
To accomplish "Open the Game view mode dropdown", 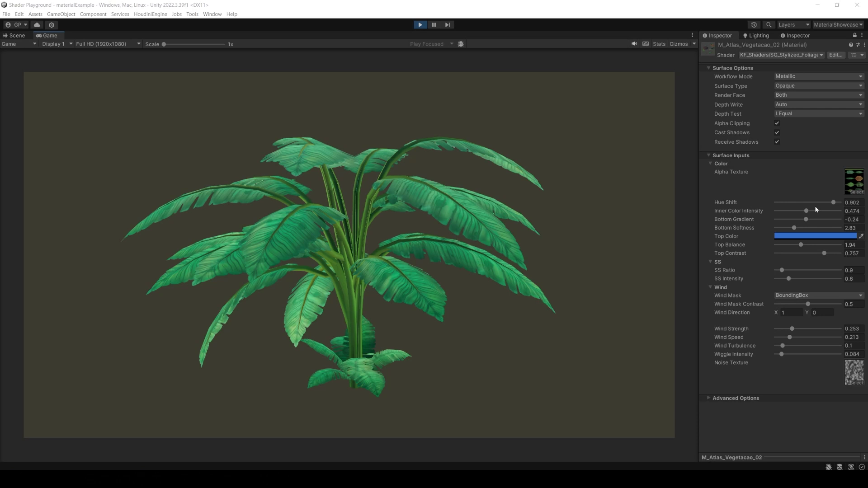I will tap(19, 44).
